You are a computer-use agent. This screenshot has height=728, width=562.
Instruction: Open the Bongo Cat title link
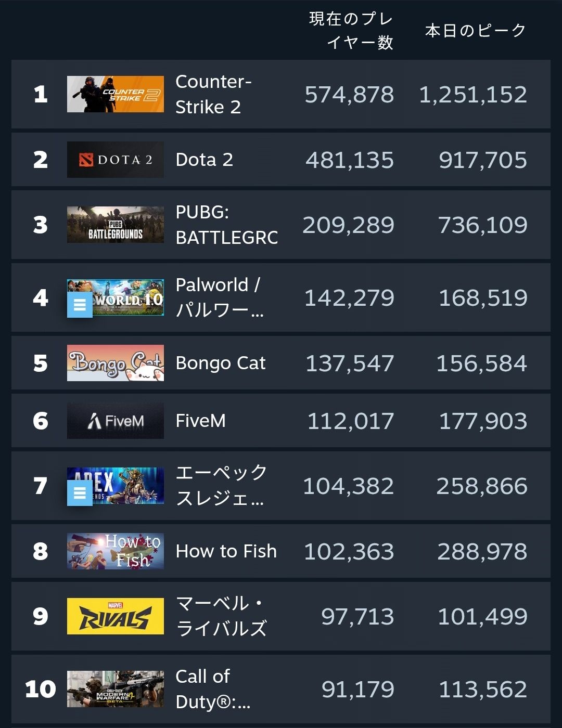(221, 363)
